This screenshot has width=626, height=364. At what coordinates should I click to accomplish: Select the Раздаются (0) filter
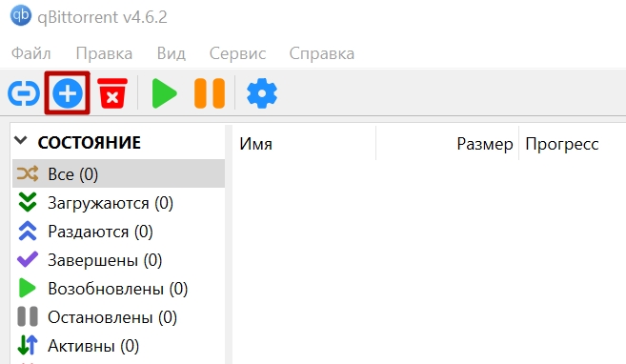coord(118,232)
